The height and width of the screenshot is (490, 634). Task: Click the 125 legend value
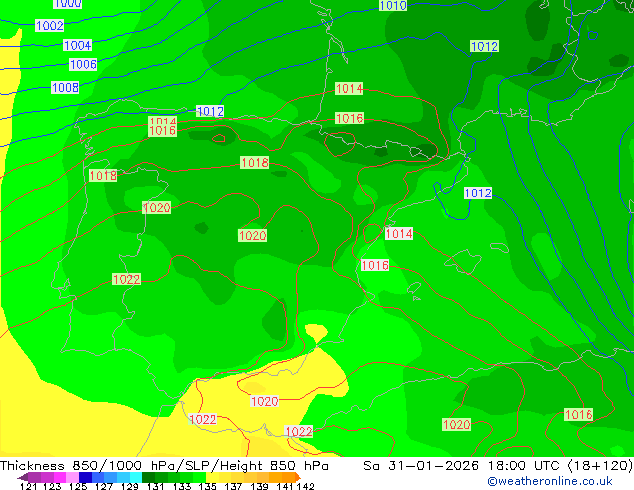pos(78,486)
